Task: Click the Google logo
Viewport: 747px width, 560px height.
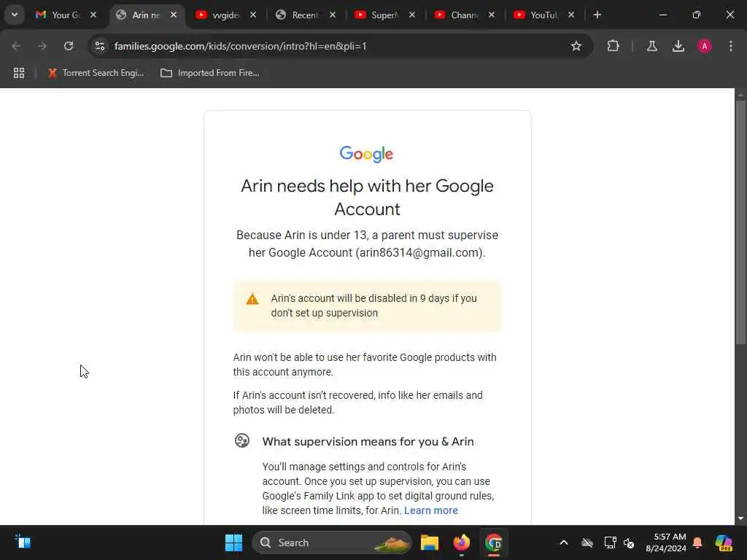Action: 366,154
